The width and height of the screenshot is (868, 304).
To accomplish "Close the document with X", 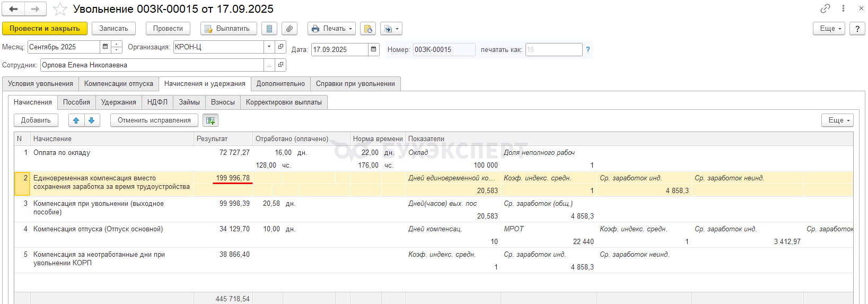I will coord(861,8).
